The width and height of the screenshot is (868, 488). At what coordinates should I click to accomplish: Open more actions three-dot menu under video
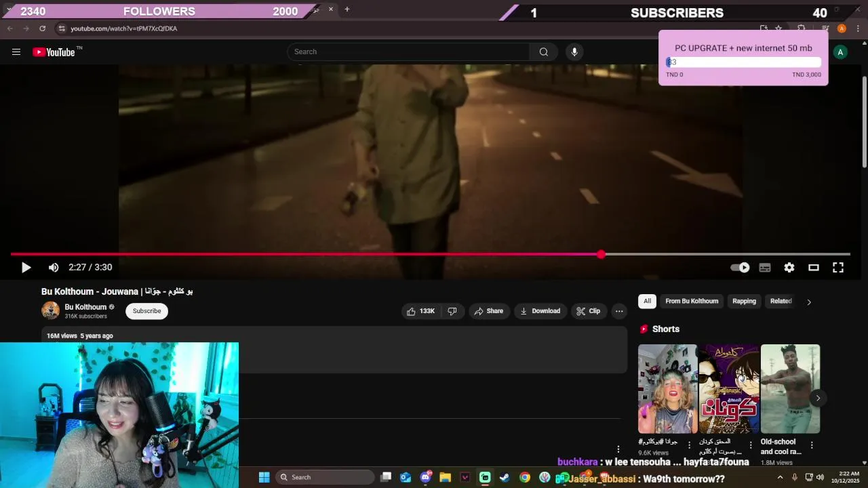point(619,311)
